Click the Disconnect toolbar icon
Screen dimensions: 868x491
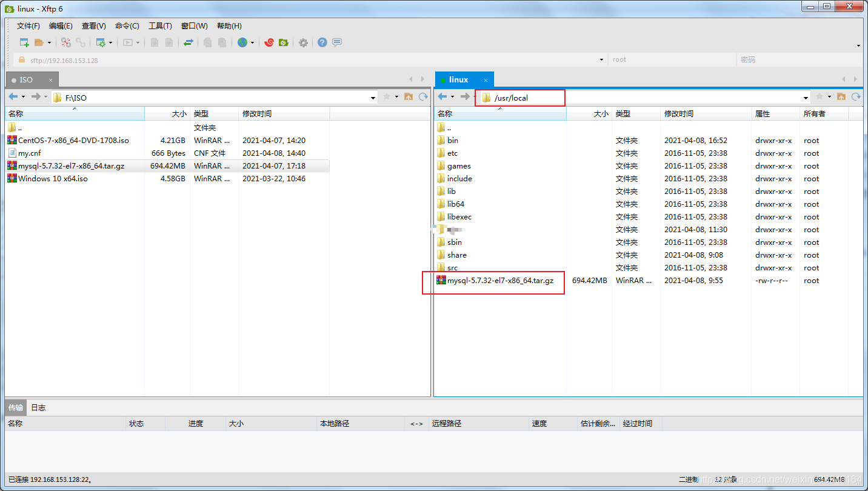(66, 42)
